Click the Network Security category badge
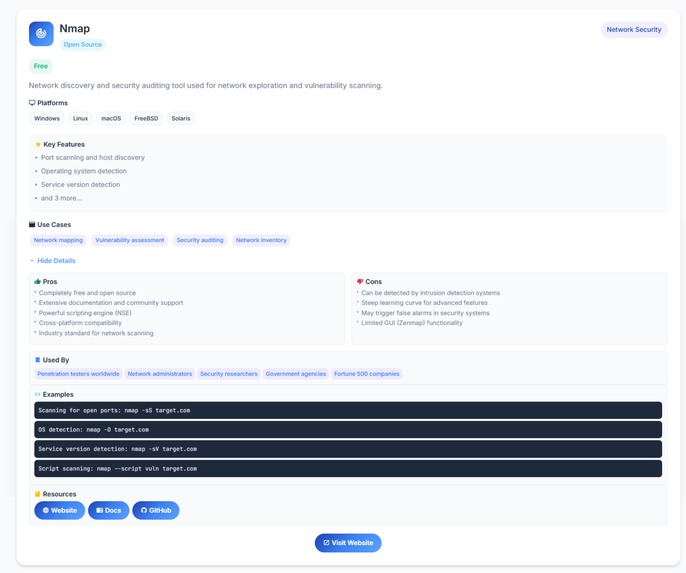 click(x=634, y=29)
